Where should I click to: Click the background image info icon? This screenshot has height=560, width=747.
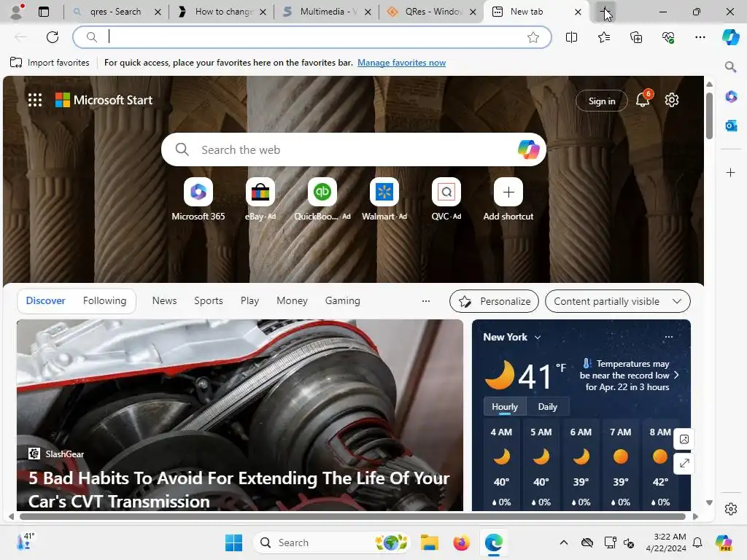pyautogui.click(x=684, y=439)
